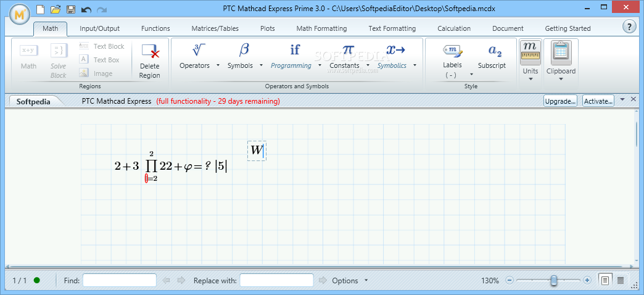644x295 pixels.
Task: Redo the last action
Action: click(101, 9)
